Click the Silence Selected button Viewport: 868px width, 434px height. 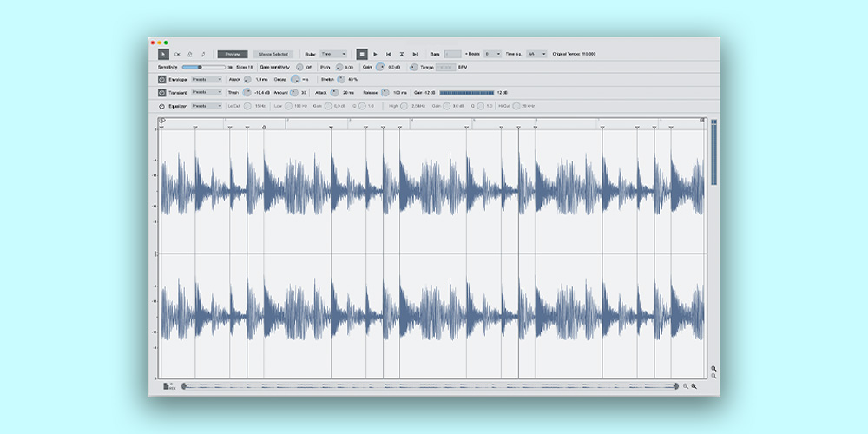[273, 54]
